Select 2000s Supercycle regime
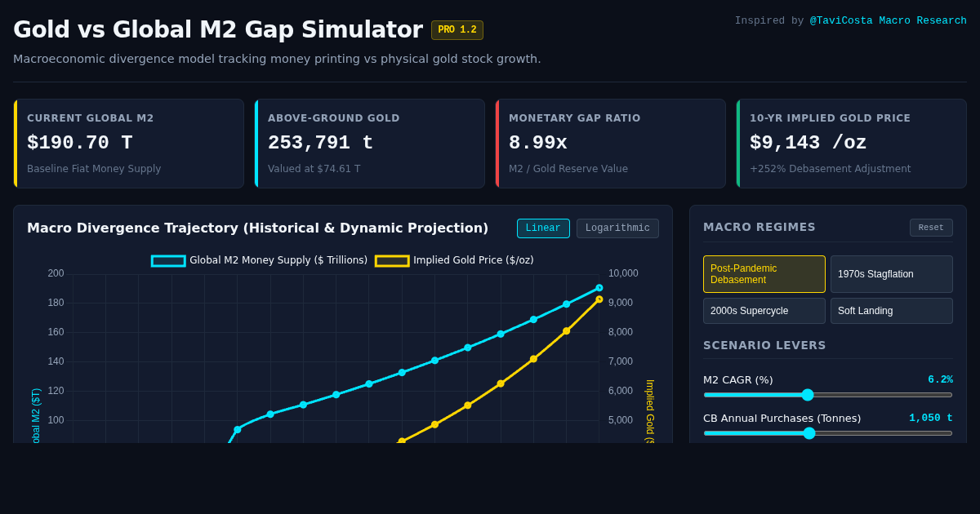Image resolution: width=980 pixels, height=514 pixels. [x=764, y=311]
